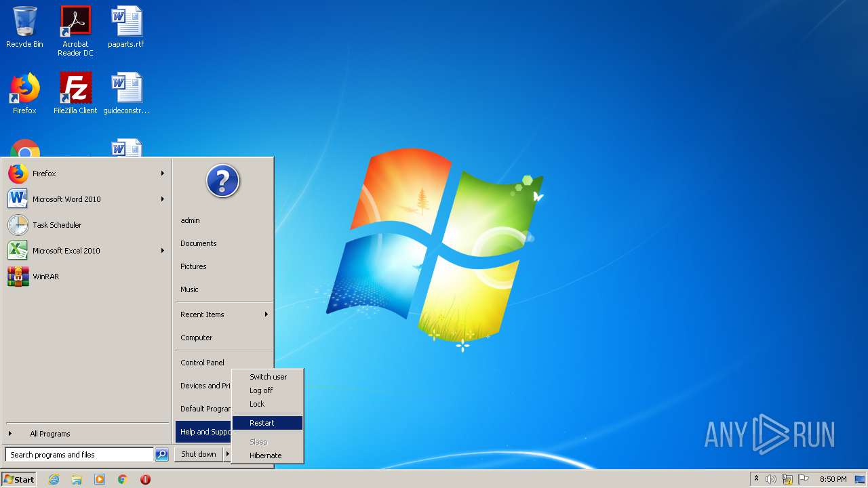Open Default Programs entry
This screenshot has height=488, width=868.
pos(203,409)
